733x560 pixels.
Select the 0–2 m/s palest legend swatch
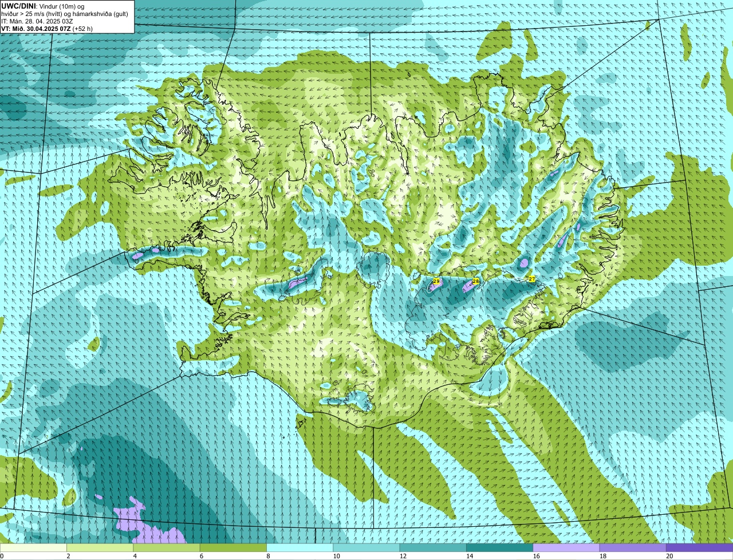[x=33, y=547]
